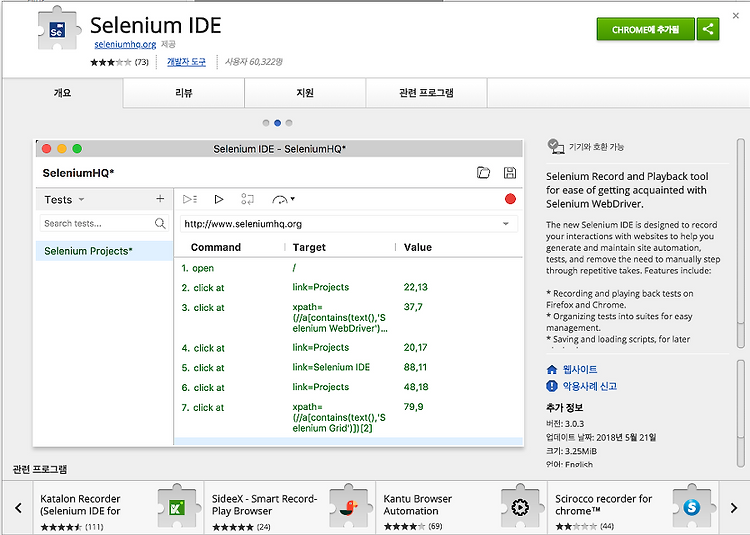Select the third carousel dot
The height and width of the screenshot is (535, 750).
click(289, 123)
